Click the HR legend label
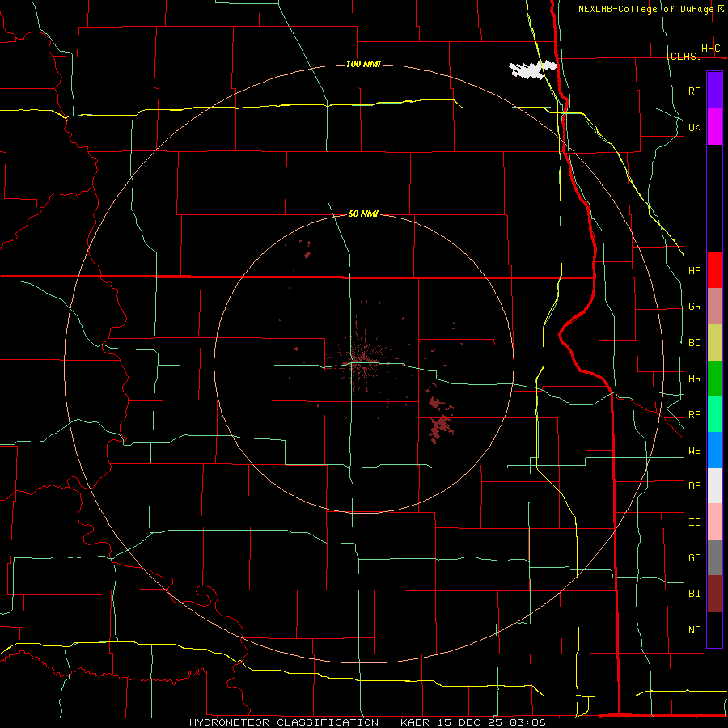 [695, 379]
